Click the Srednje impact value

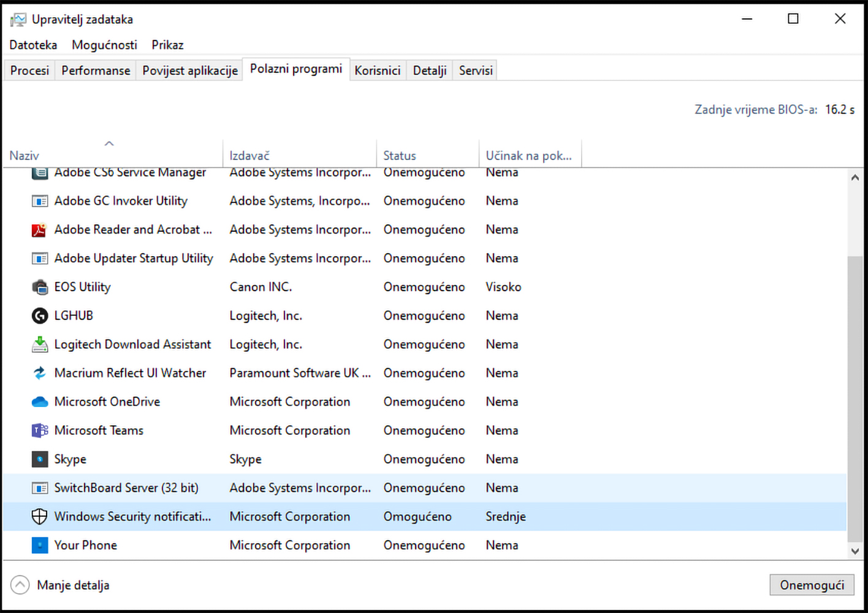pos(506,517)
